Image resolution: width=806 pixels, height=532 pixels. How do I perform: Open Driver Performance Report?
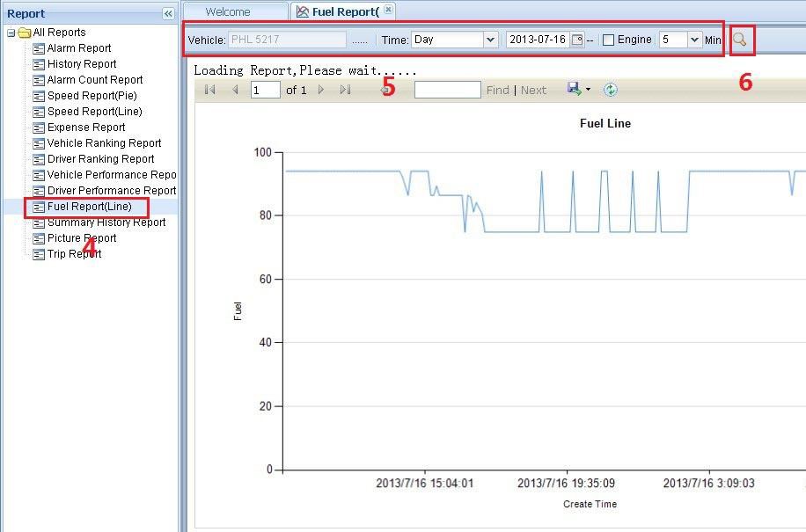click(x=112, y=191)
